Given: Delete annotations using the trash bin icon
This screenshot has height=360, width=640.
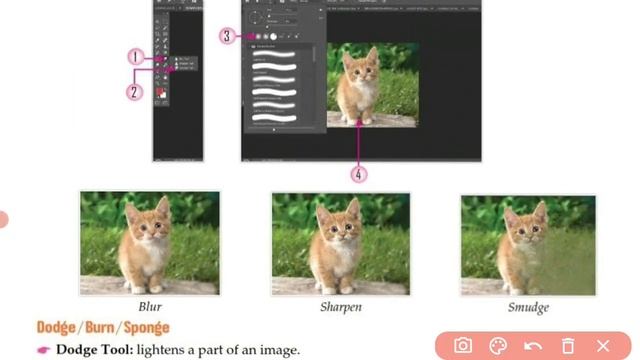Looking at the screenshot, I should [x=568, y=346].
